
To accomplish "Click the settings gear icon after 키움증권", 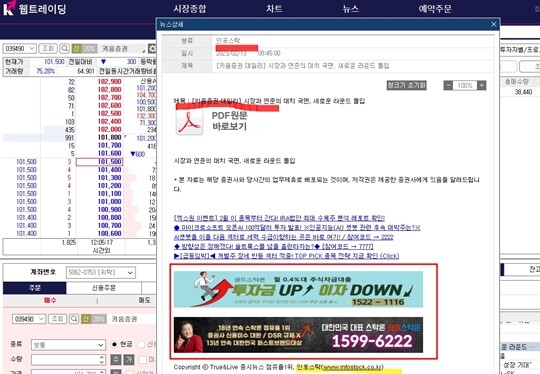I will pos(152,49).
